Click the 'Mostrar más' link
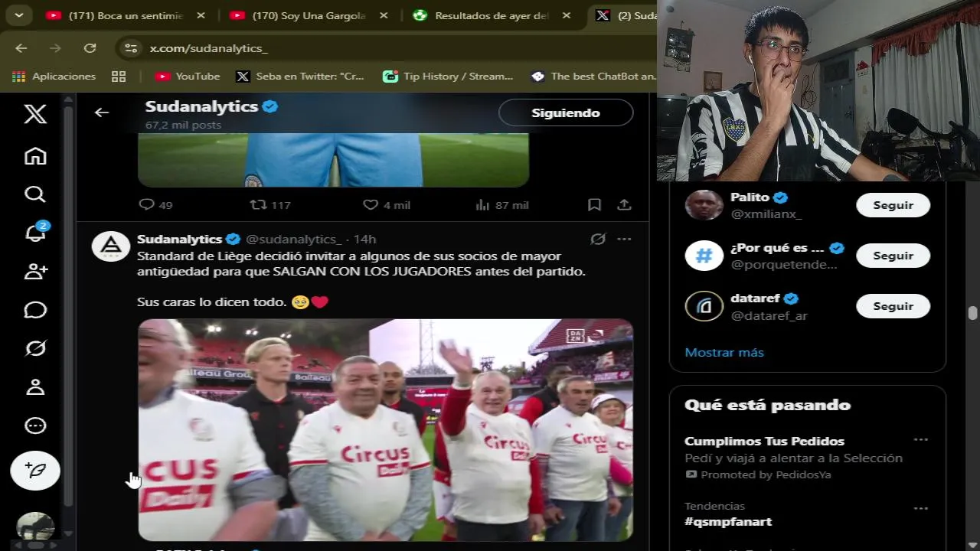The height and width of the screenshot is (551, 980). tap(724, 353)
